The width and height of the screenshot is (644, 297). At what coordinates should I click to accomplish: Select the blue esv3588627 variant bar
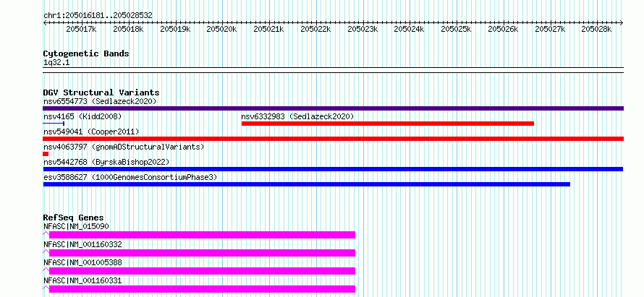(x=306, y=184)
